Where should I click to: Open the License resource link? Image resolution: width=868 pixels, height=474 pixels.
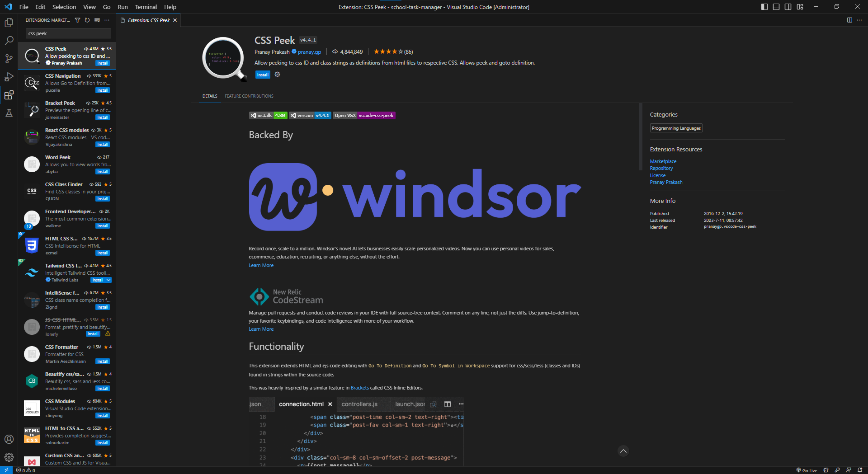[x=658, y=175]
